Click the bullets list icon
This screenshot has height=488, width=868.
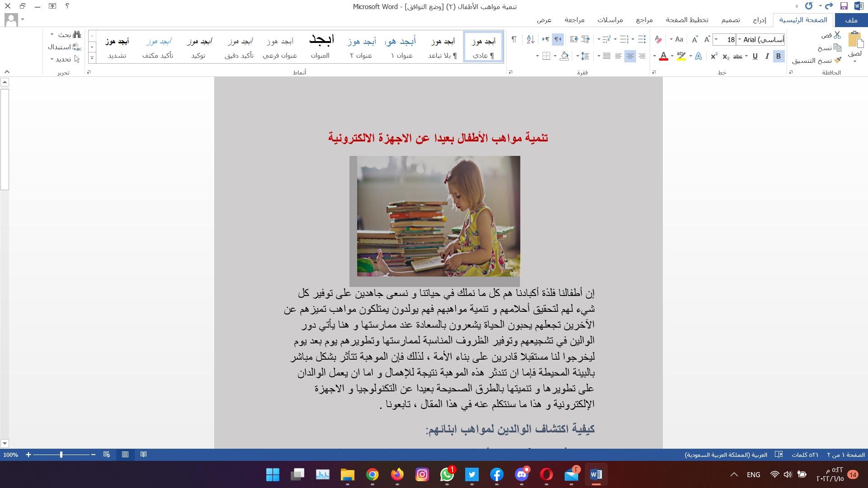point(642,39)
